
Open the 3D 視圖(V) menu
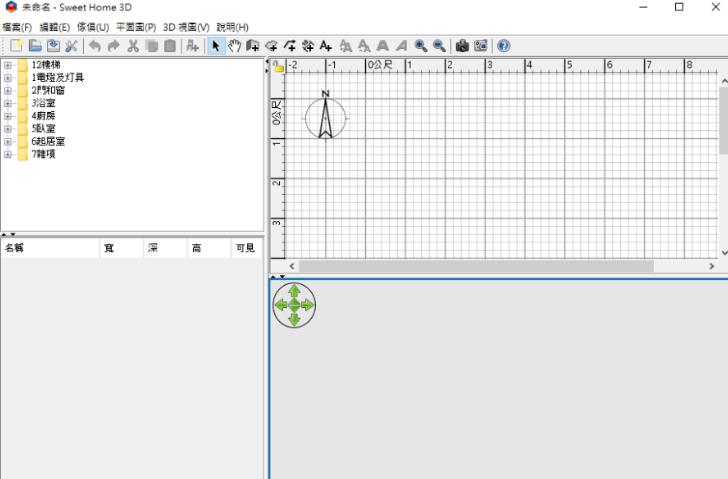pyautogui.click(x=186, y=27)
